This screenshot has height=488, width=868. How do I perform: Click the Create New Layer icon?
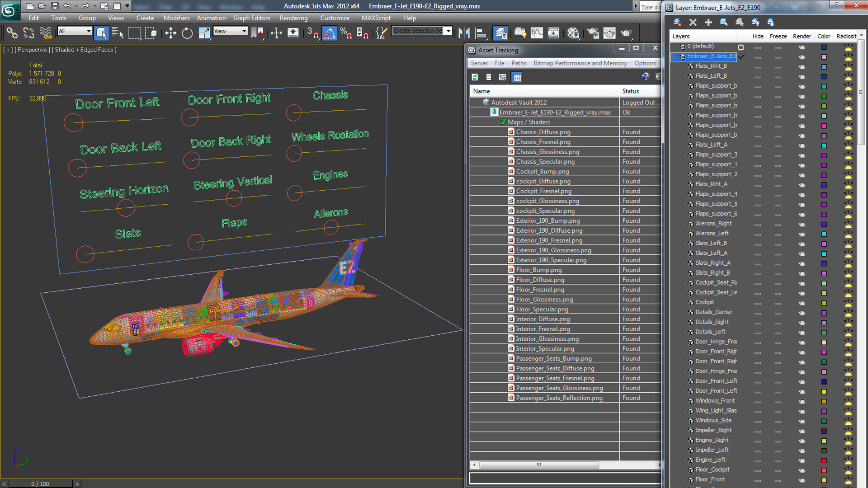tap(677, 22)
